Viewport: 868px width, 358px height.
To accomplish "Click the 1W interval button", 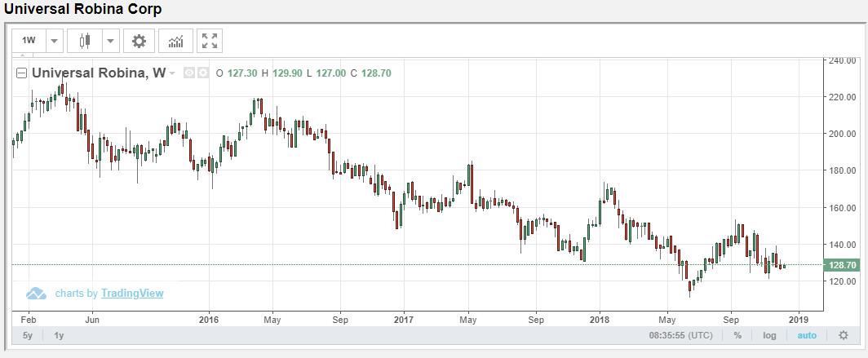I will point(29,41).
